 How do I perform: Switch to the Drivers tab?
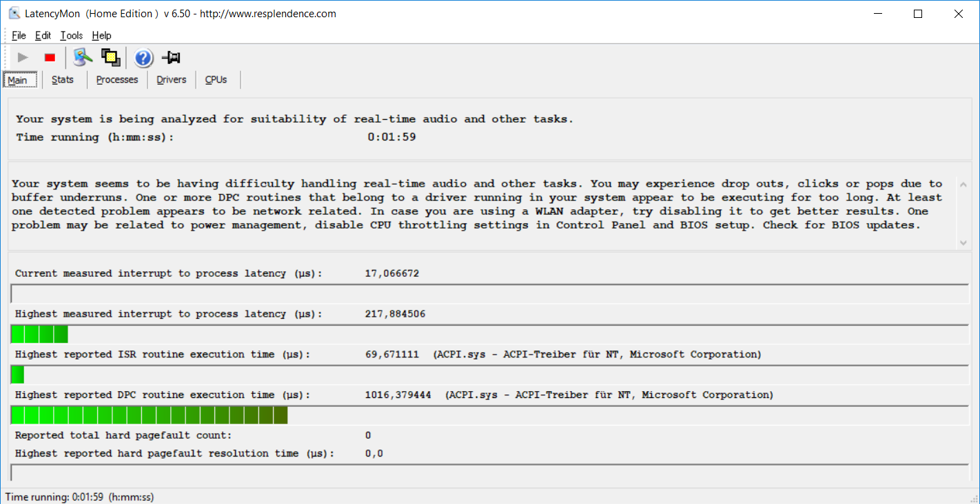[x=172, y=80]
